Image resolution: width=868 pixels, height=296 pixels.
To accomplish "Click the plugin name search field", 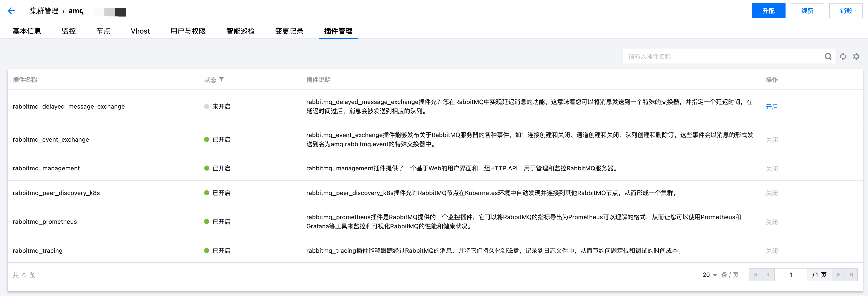I will tap(721, 56).
